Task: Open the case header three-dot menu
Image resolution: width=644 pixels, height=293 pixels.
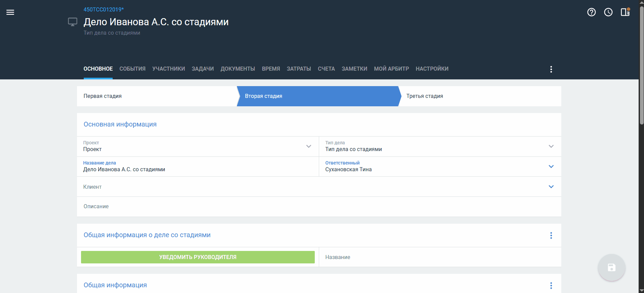Action: (551, 69)
